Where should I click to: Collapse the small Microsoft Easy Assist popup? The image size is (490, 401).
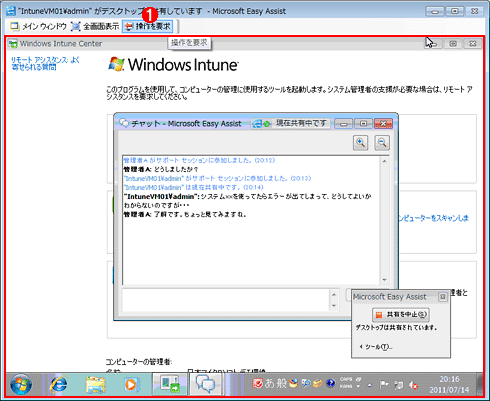point(443,297)
